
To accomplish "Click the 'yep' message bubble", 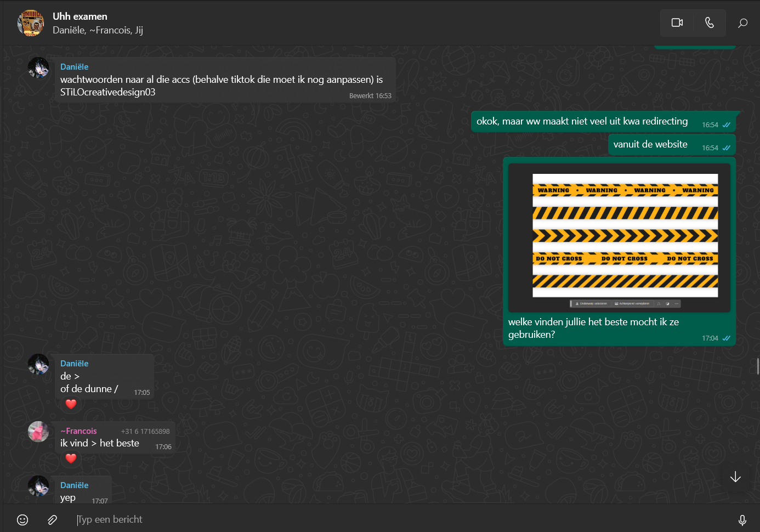I will click(83, 490).
